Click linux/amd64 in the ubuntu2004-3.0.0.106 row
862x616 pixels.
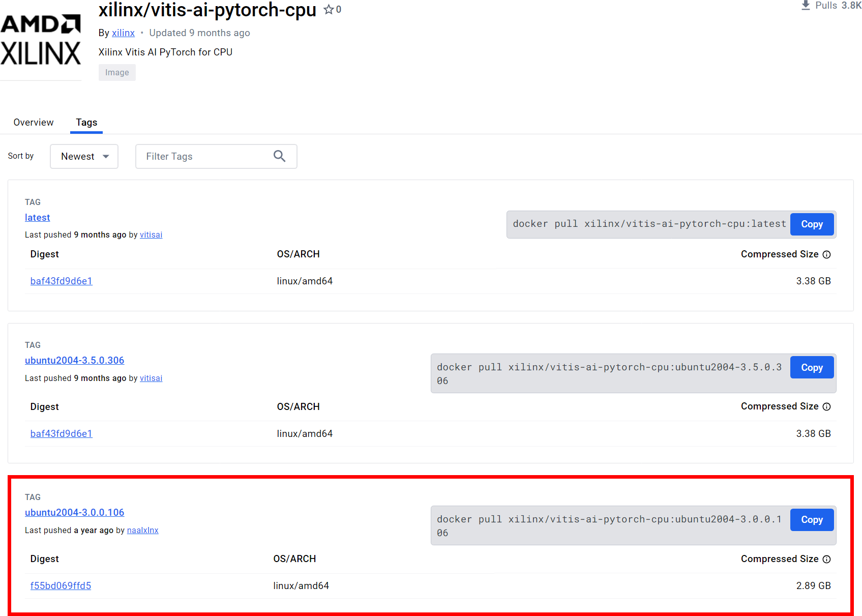pos(301,585)
